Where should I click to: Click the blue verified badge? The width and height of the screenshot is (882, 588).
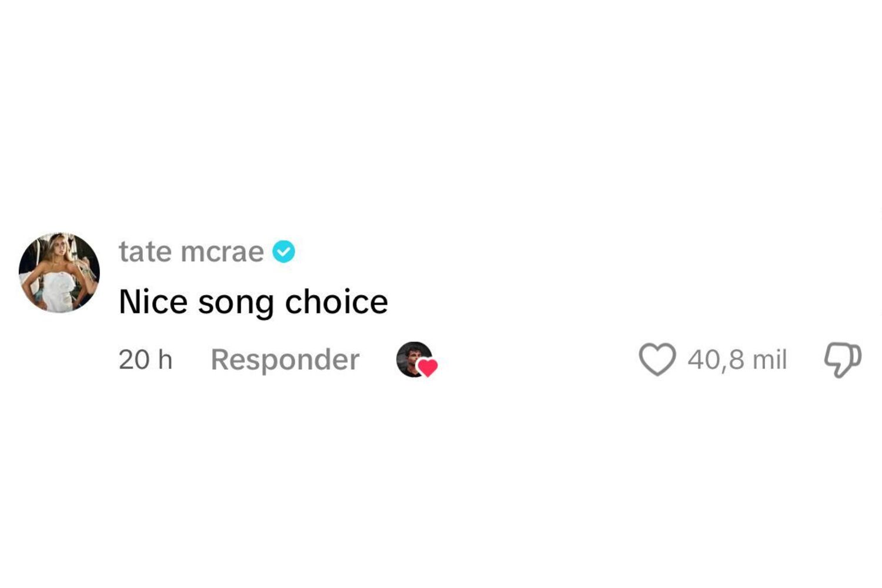283,252
